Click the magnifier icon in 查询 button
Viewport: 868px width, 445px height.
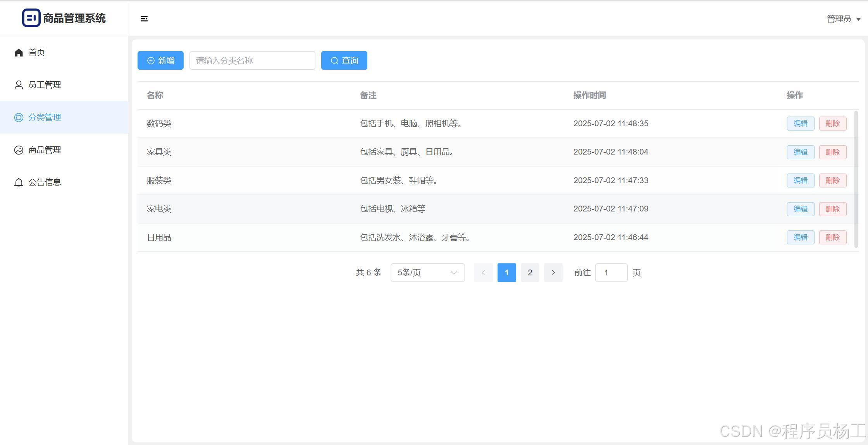[334, 61]
